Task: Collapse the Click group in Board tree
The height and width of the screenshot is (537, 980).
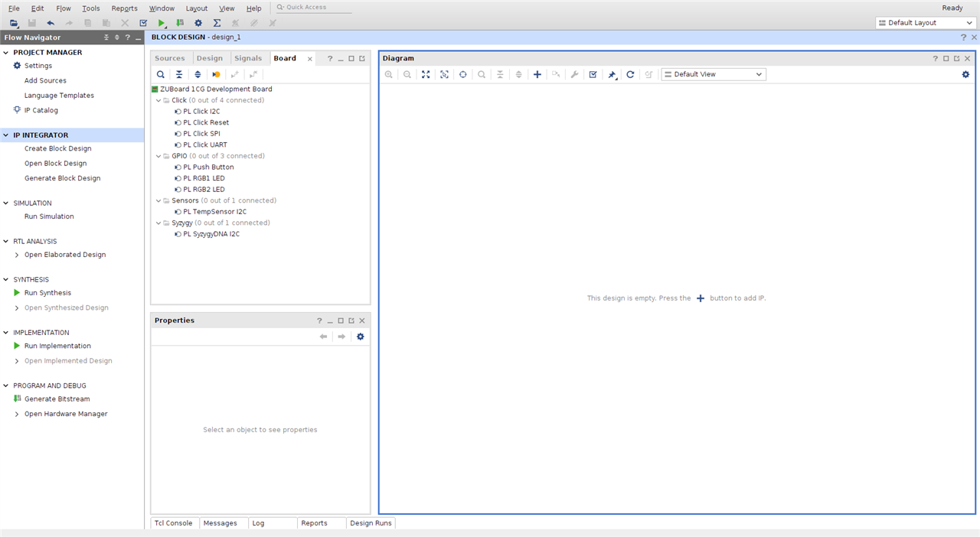Action: [158, 100]
